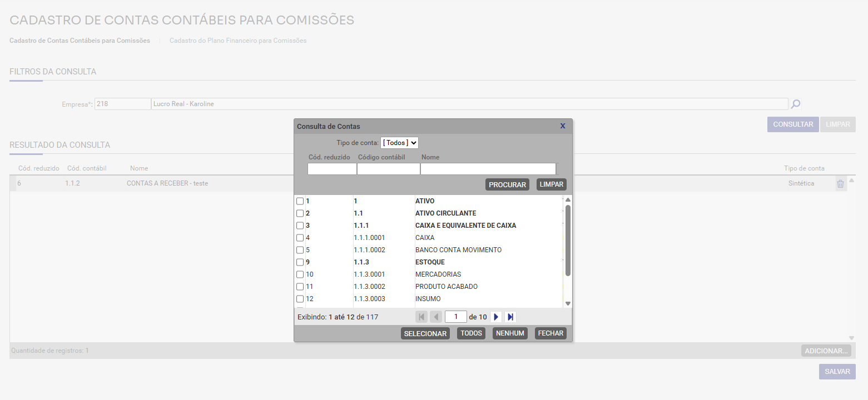Image resolution: width=868 pixels, height=400 pixels.
Task: Click the account name ATIVO CIRCULANTE
Action: coord(445,213)
